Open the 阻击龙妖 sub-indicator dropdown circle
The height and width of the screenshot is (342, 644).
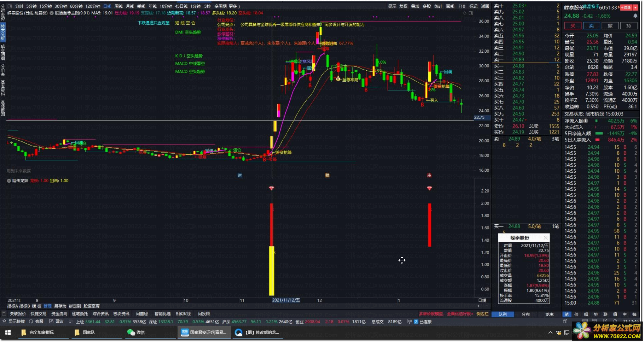(x=9, y=181)
